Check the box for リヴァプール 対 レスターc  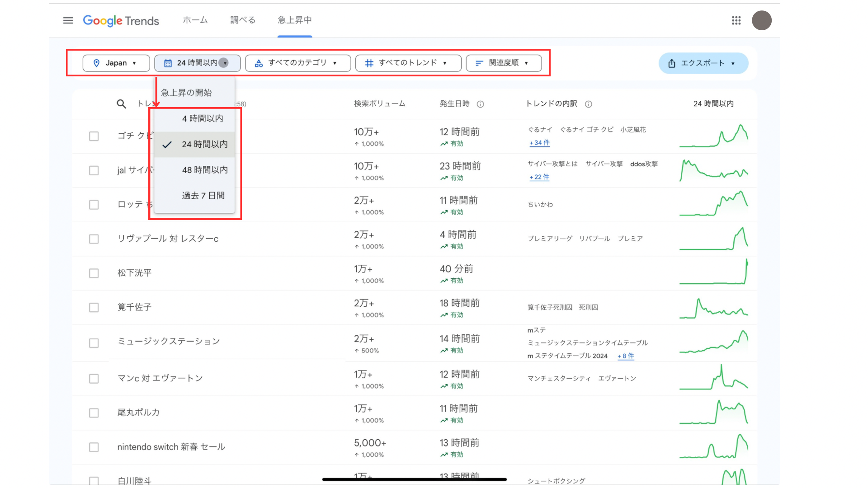(x=94, y=239)
